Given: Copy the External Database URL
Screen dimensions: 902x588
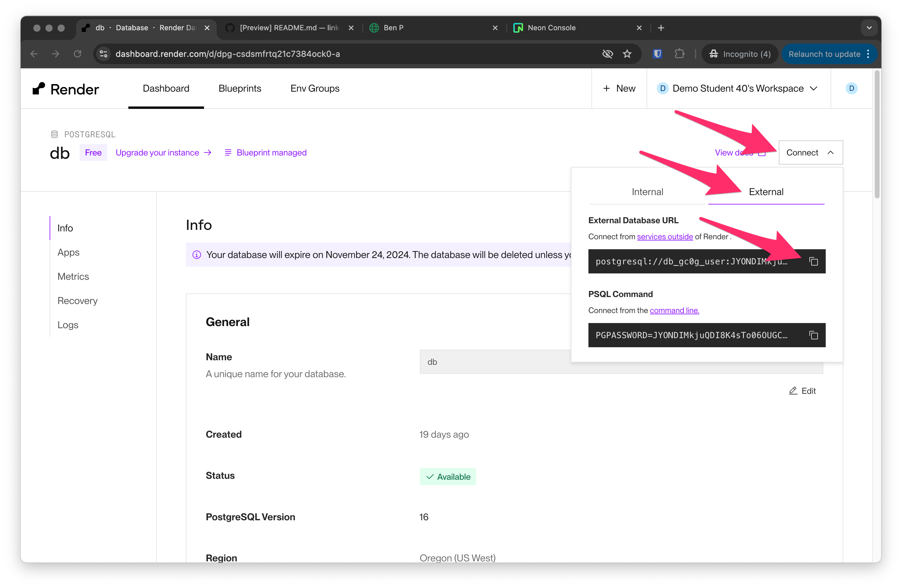Looking at the screenshot, I should [x=813, y=261].
